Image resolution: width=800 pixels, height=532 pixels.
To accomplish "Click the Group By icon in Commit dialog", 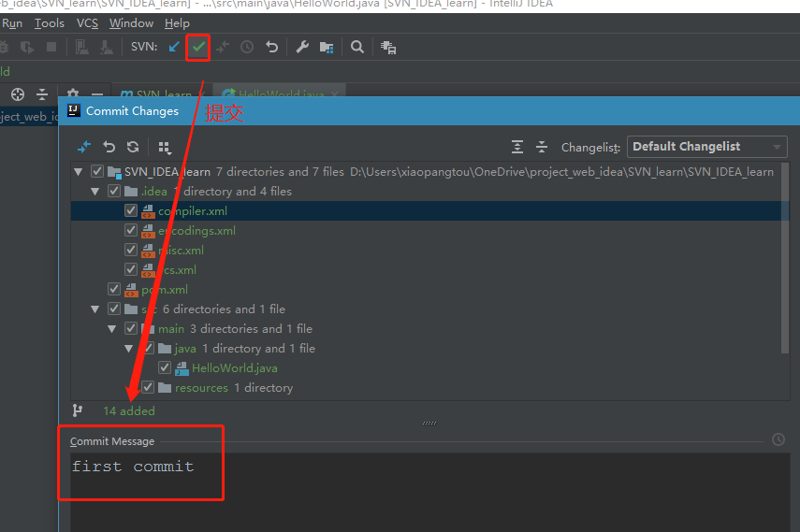I will [165, 148].
